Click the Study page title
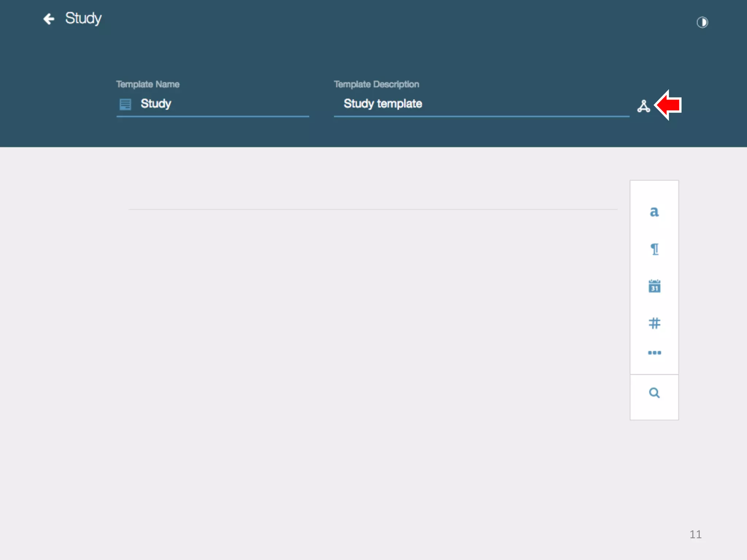This screenshot has height=560, width=747. click(x=83, y=18)
